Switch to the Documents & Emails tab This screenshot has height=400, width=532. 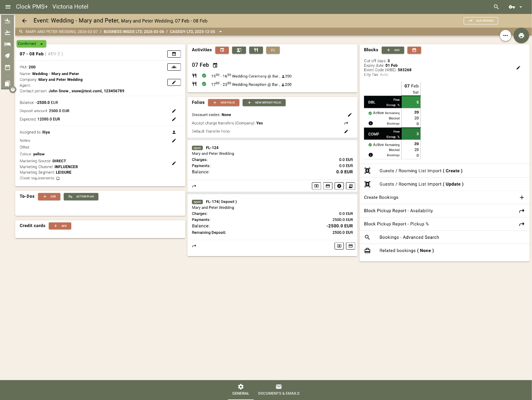[x=278, y=390]
